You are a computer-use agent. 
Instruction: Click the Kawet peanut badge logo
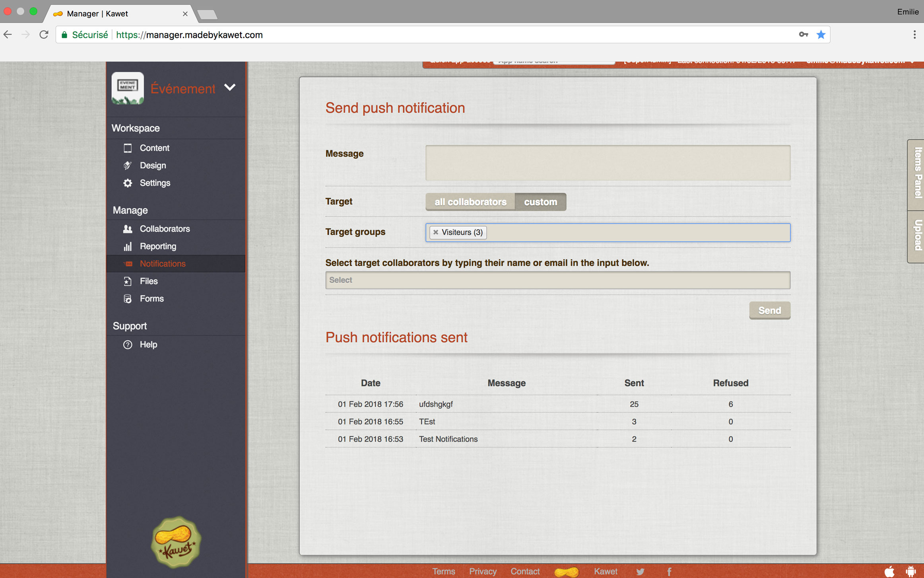pos(176,542)
